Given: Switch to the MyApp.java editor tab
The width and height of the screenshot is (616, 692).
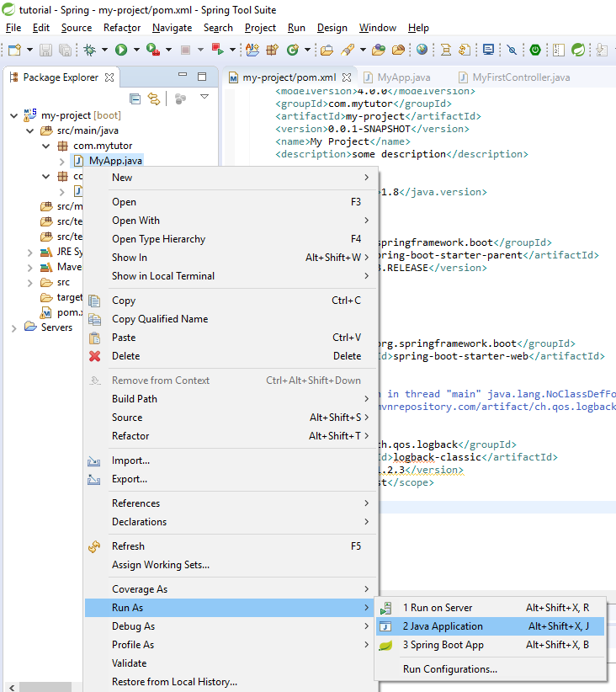Looking at the screenshot, I should coord(397,77).
